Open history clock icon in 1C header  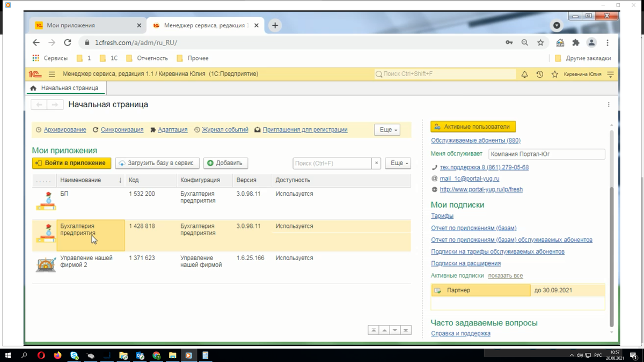539,75
